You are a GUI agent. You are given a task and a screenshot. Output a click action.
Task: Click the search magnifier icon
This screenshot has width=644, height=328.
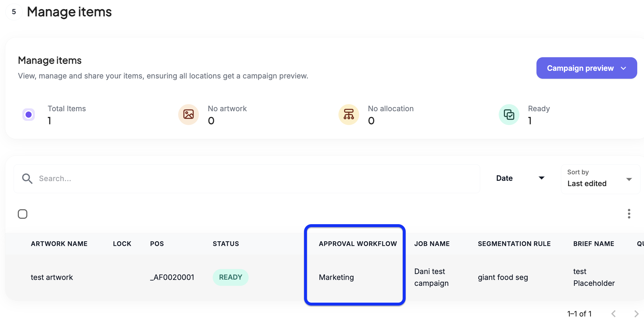[x=27, y=178]
